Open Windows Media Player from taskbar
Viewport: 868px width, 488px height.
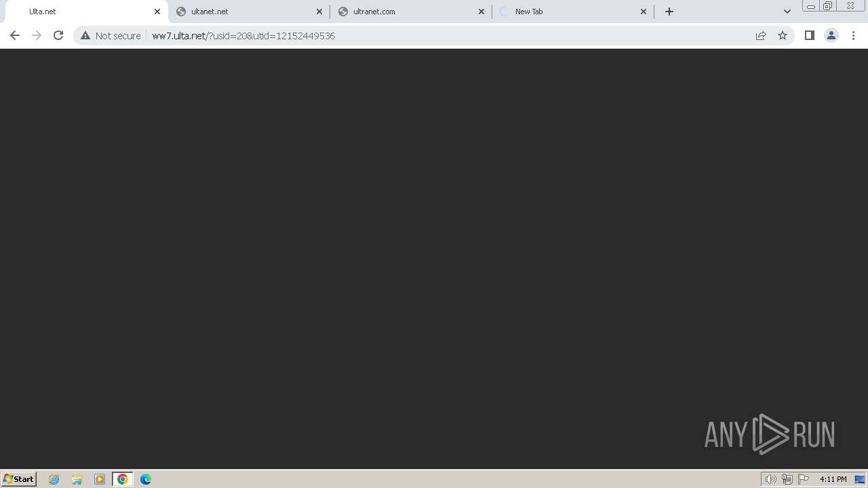[x=100, y=479]
